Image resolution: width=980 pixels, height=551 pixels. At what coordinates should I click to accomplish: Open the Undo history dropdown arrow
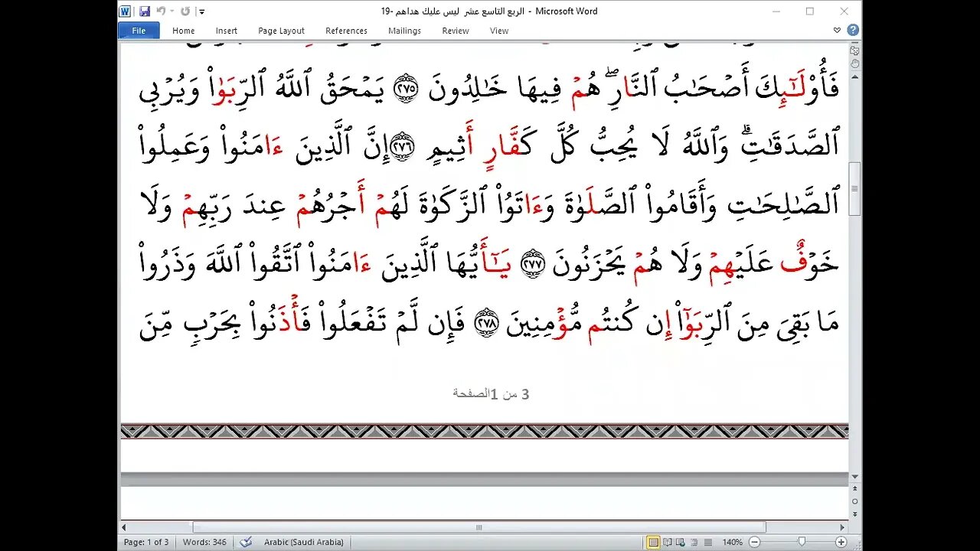point(171,11)
